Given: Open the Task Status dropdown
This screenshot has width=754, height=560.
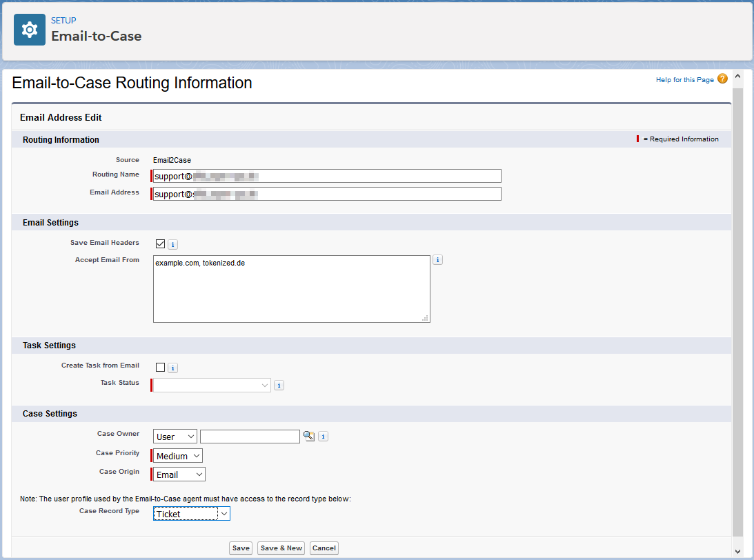Looking at the screenshot, I should click(212, 385).
